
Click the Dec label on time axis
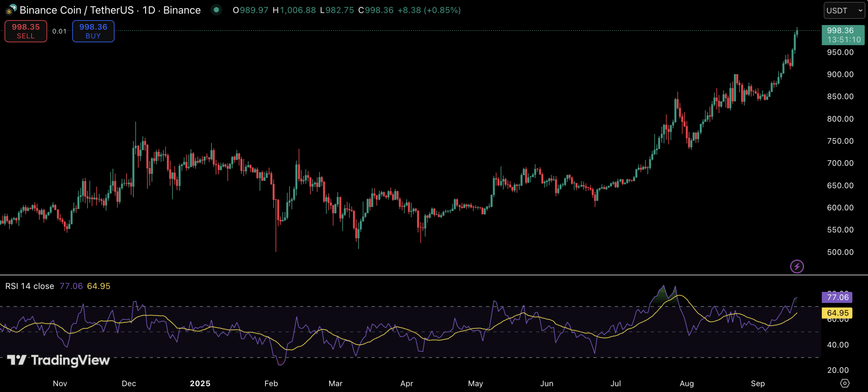[129, 383]
